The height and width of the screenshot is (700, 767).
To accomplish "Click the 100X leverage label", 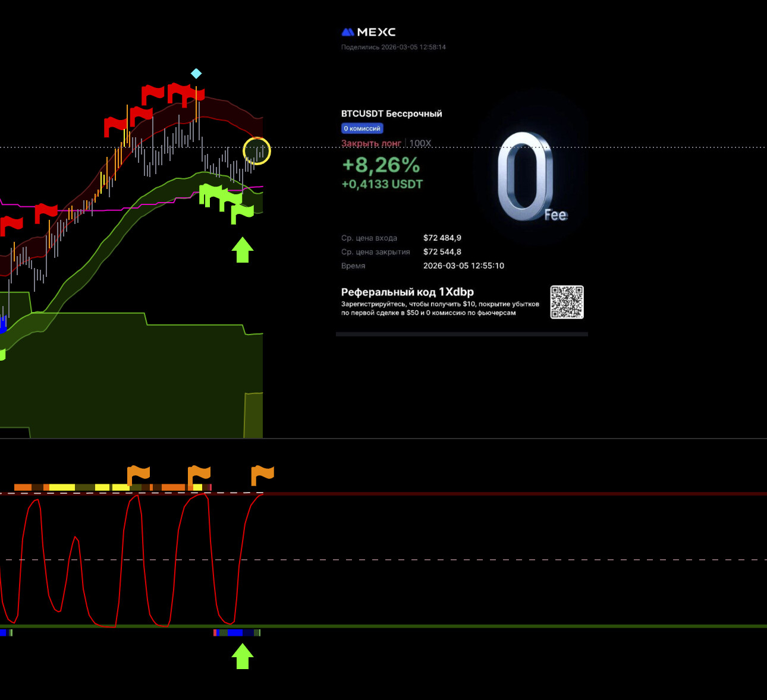I will click(420, 143).
